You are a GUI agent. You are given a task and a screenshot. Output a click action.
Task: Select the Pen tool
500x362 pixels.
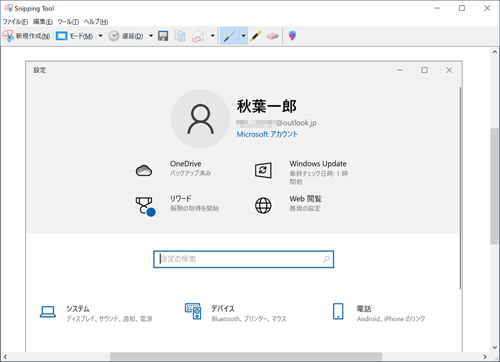click(229, 36)
